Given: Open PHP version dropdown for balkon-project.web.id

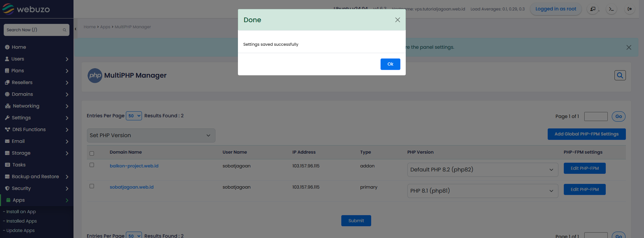Looking at the screenshot, I should pos(483,170).
